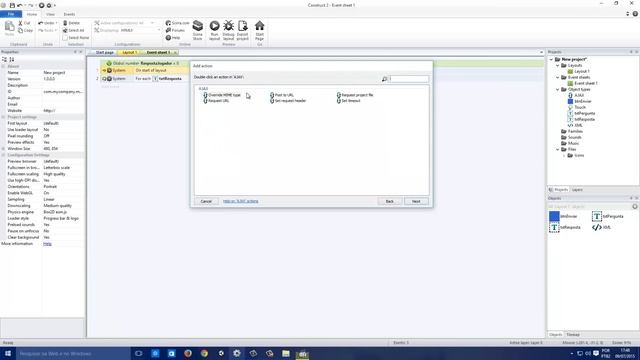The image size is (640, 360).
Task: Click the Help item in Online group
Action: point(173,38)
